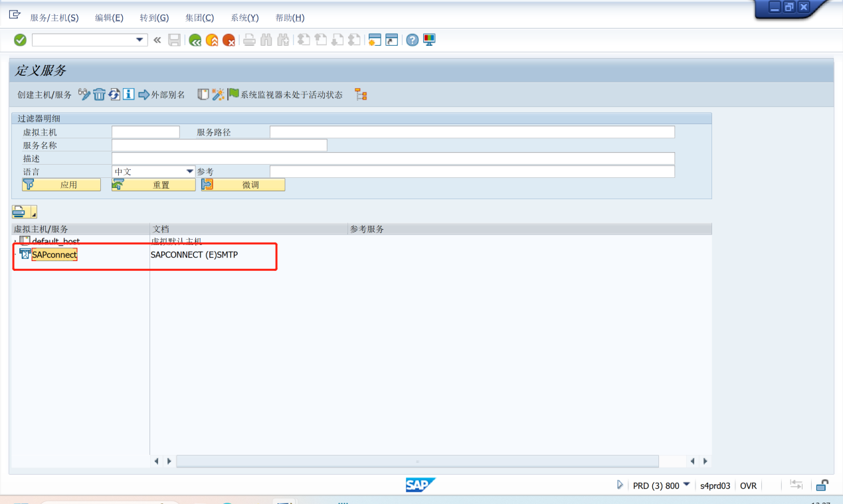Click the Save floppy disk icon
The width and height of the screenshot is (843, 504).
(174, 40)
